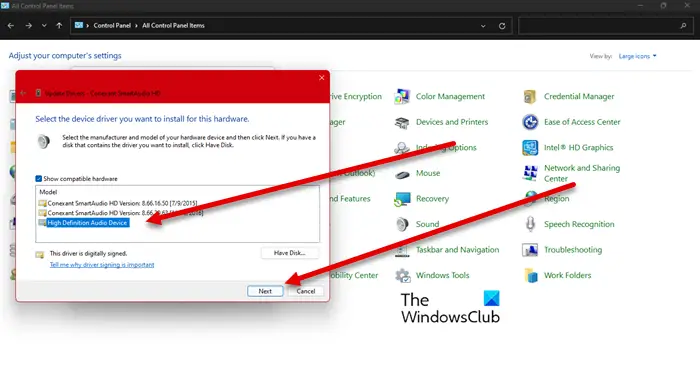
Task: Click Ease of Access Center label
Action: tap(582, 122)
